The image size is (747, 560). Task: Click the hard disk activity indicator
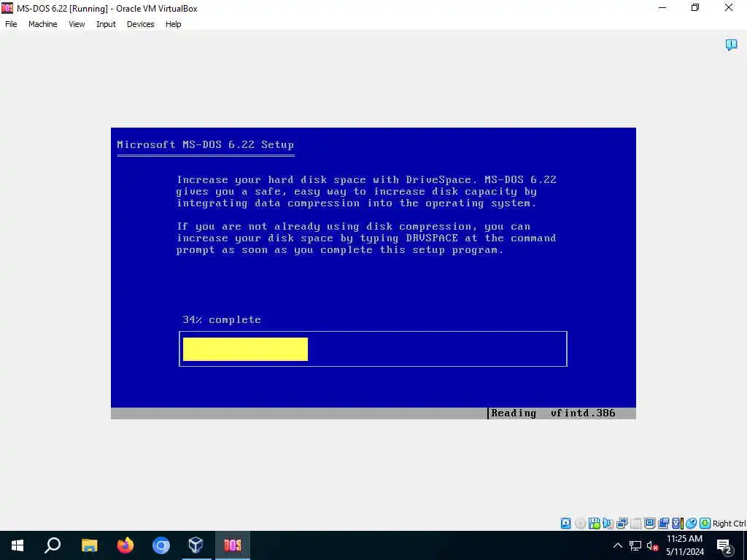coord(565,524)
